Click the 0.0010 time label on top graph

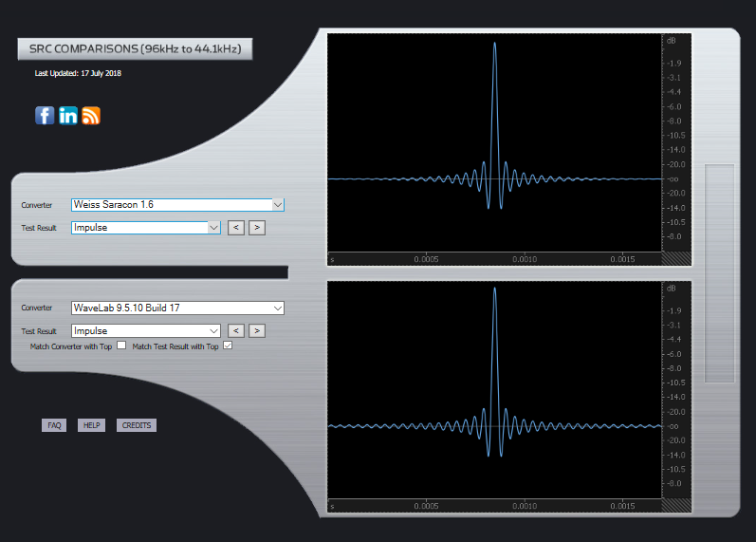(525, 259)
